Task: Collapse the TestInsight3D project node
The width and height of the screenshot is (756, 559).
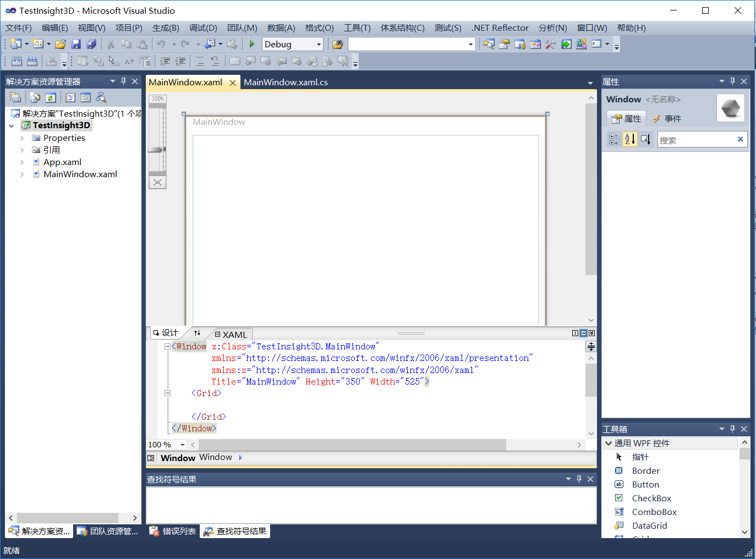Action: (x=12, y=126)
